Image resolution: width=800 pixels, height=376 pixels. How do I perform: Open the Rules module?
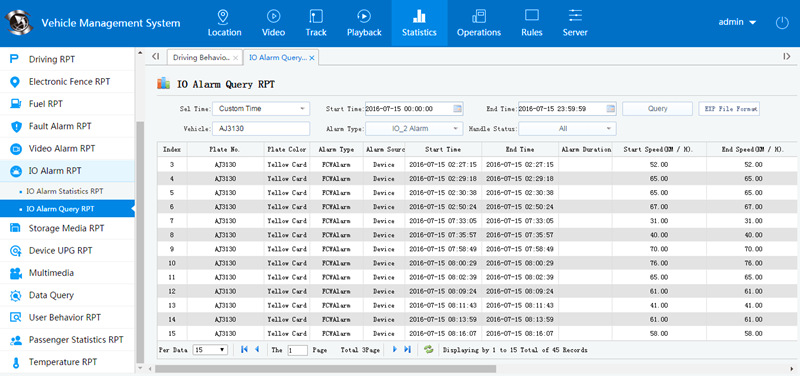tap(532, 23)
